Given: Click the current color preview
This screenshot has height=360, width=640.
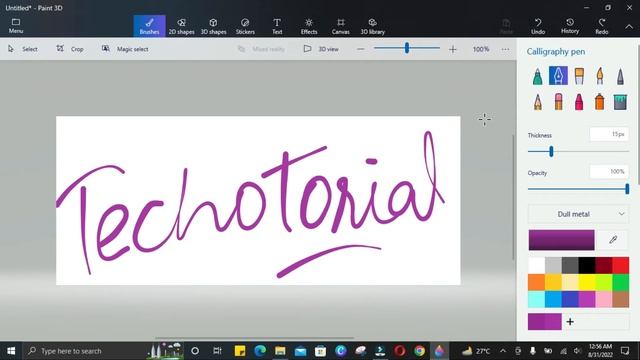Looking at the screenshot, I should 561,240.
